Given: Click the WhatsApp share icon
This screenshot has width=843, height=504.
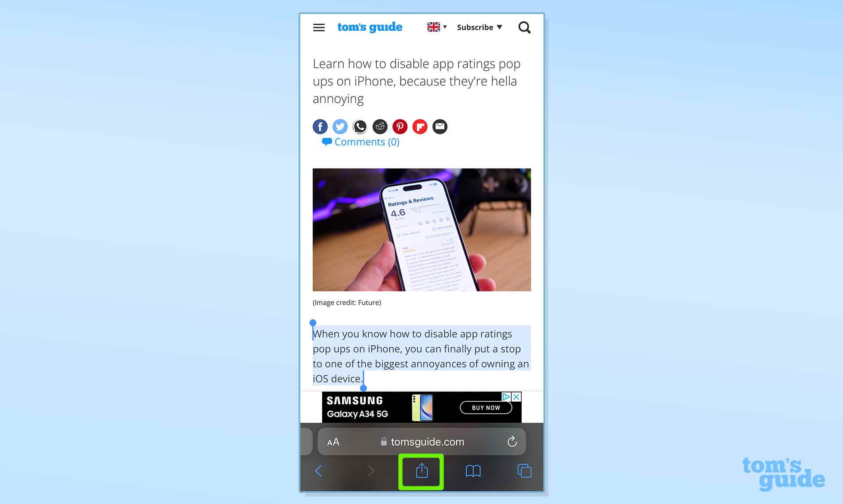Looking at the screenshot, I should (360, 126).
